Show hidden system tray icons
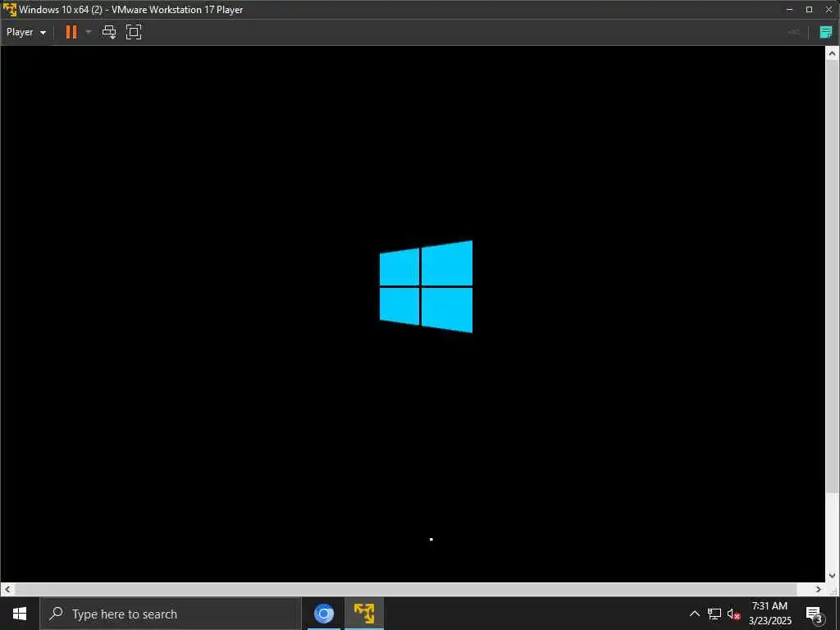This screenshot has width=840, height=630. (x=694, y=614)
